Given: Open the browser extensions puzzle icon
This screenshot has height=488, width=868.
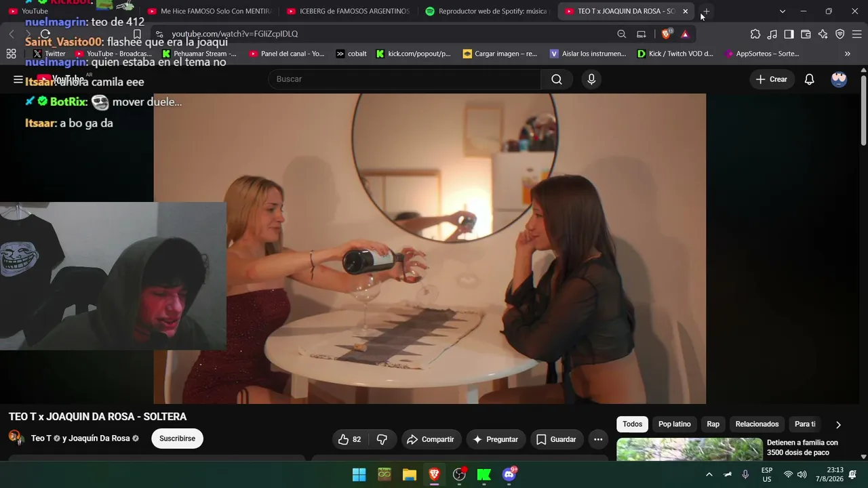Looking at the screenshot, I should tap(755, 34).
